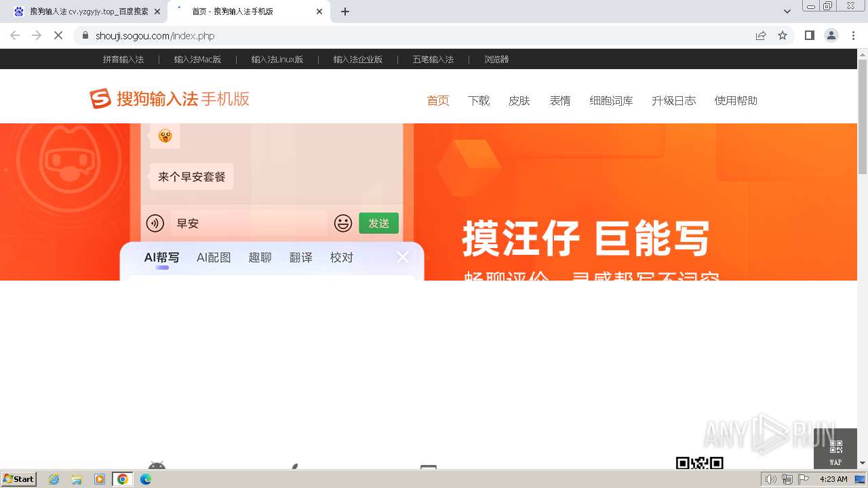
Task: Select 表情 in the site navigation
Action: pos(560,100)
